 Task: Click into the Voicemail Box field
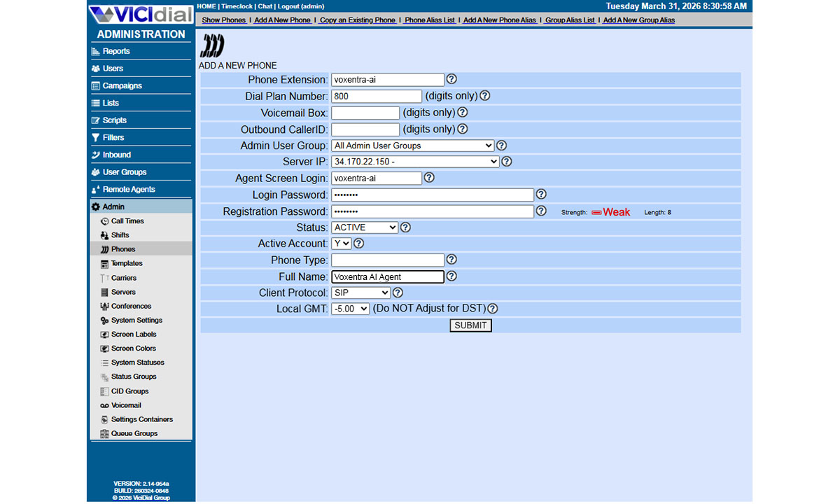[365, 113]
